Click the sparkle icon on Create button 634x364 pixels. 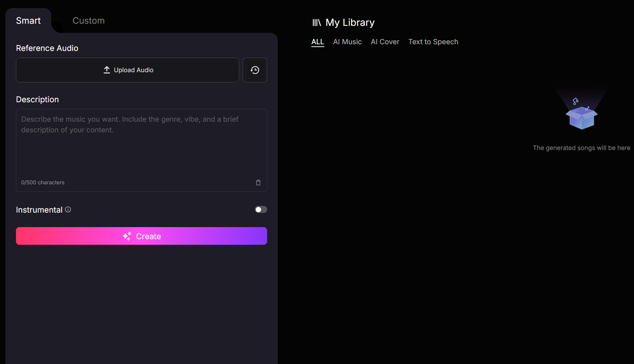127,236
